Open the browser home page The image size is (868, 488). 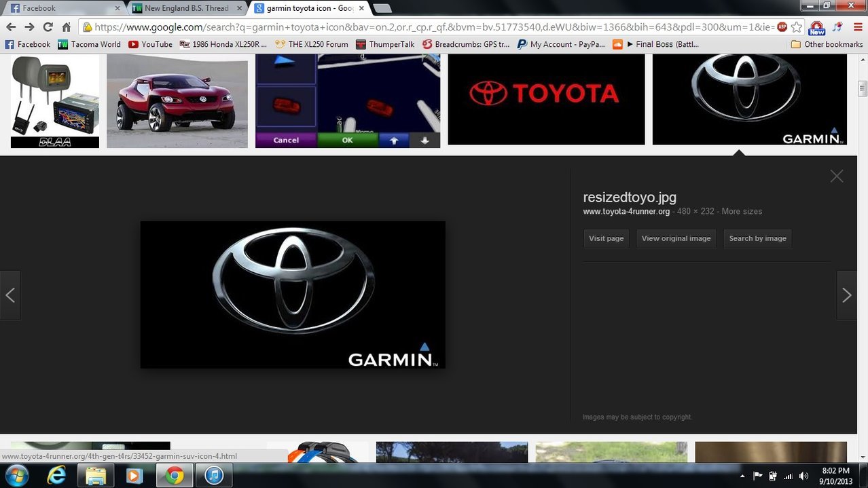66,27
